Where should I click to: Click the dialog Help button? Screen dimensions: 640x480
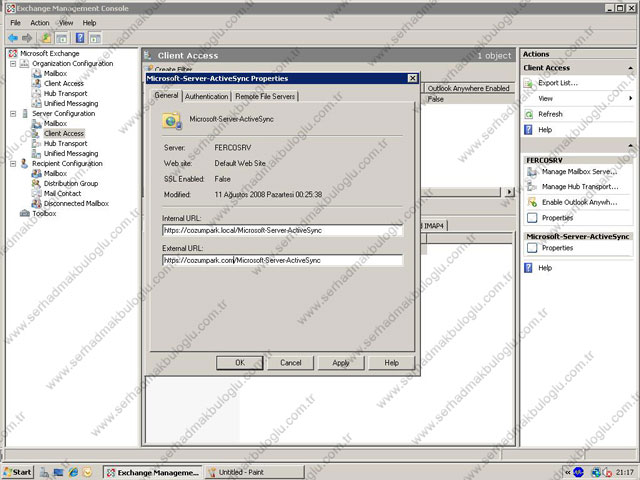pos(391,362)
